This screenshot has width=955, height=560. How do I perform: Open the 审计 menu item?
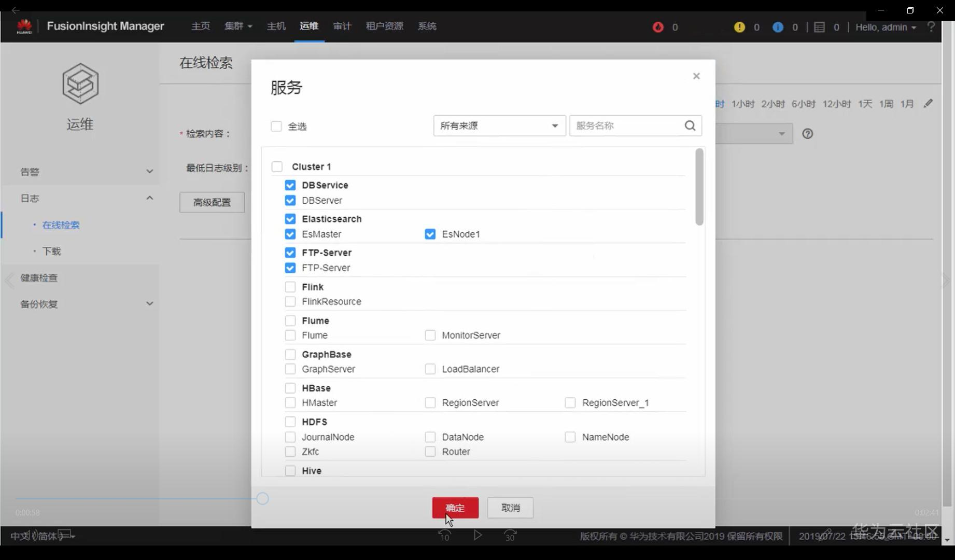click(x=342, y=26)
